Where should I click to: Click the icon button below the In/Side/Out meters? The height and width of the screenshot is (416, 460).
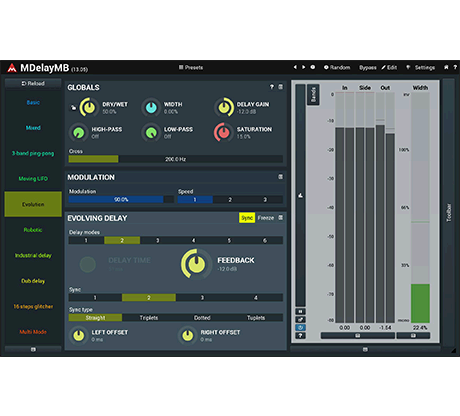[358, 336]
